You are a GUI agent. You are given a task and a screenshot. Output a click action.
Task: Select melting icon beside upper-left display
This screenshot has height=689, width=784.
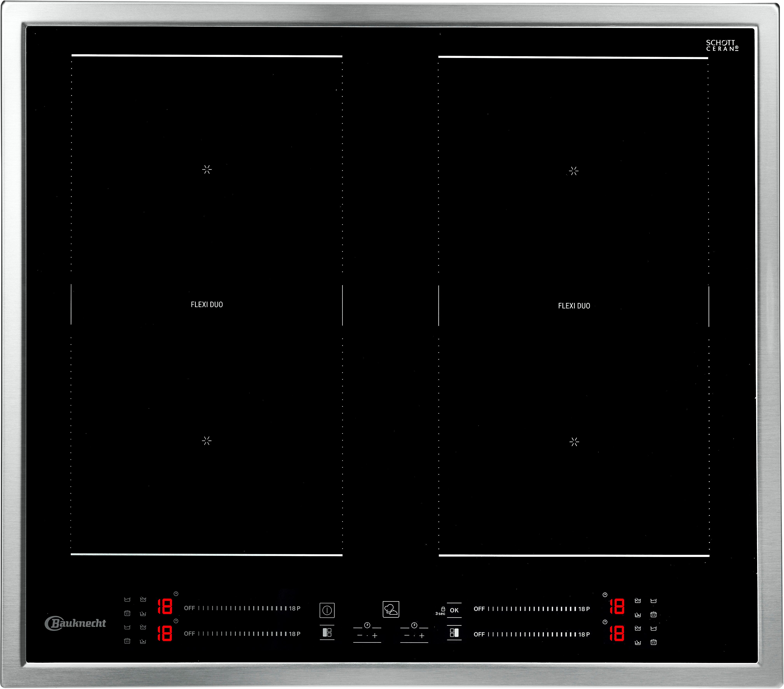click(143, 613)
